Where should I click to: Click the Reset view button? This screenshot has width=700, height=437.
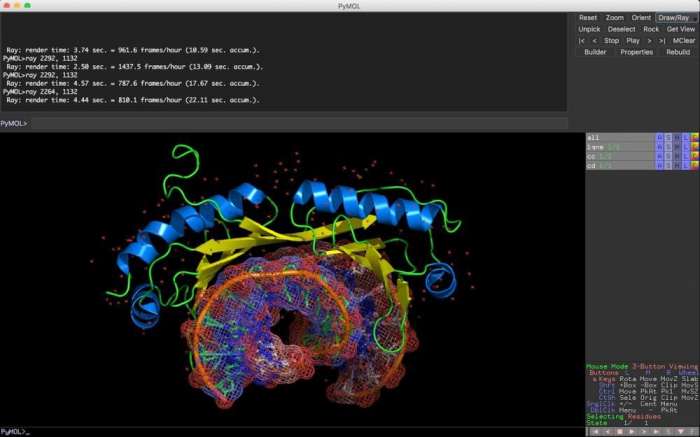[588, 18]
